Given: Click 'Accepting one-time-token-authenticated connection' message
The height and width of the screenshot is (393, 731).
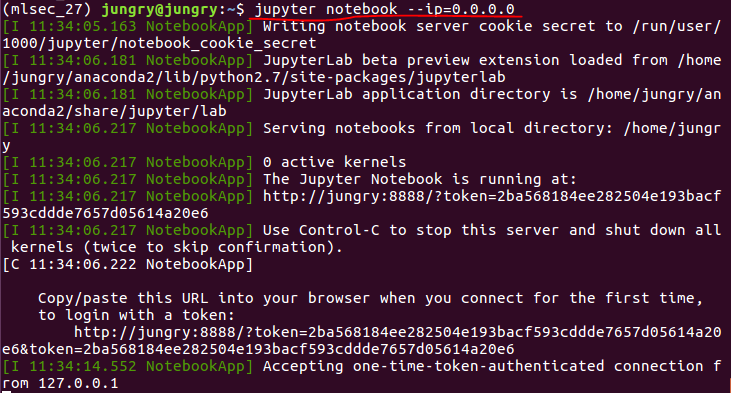Looking at the screenshot, I should (x=483, y=366).
